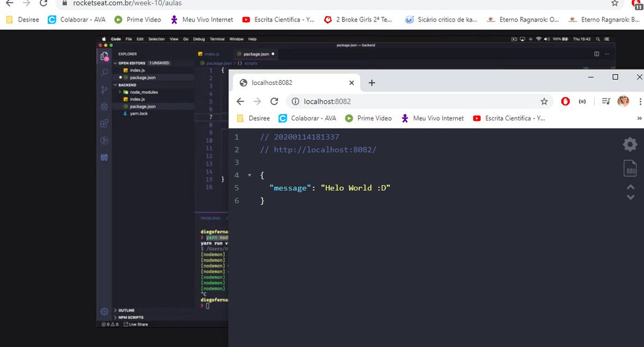Jump to the next JSON node (down chevron)
The height and width of the screenshot is (347, 644).
coord(631,197)
